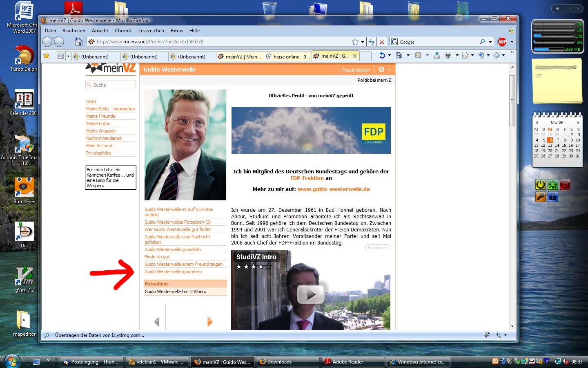Screen dimensions: 588x368
Task: Open the Adblock Plus dropdown arrow
Action: (x=512, y=42)
